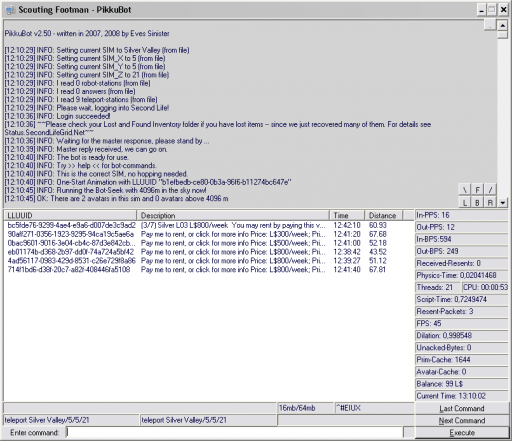Viewport: 512px width, 441px height.
Task: Click the Out-PPS: 12 status field
Action: (x=462, y=227)
